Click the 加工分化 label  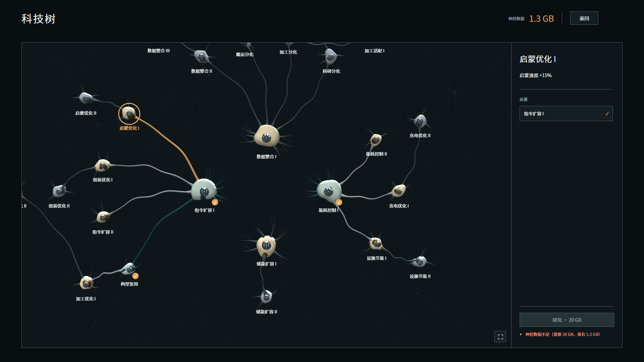pyautogui.click(x=288, y=52)
